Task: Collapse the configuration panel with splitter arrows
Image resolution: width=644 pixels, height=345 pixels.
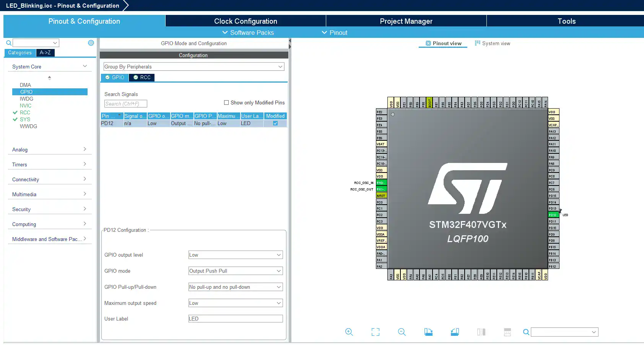Action: point(290,44)
